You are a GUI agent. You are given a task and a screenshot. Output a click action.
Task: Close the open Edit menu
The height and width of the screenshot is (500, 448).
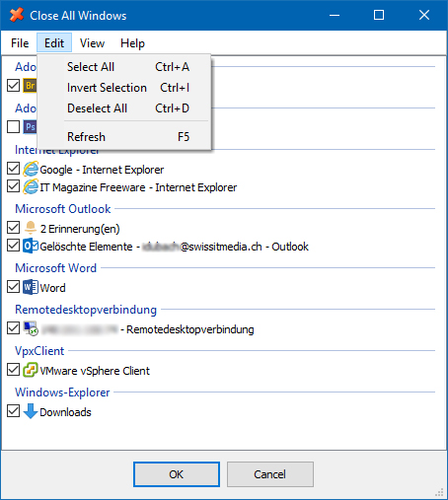tap(54, 43)
